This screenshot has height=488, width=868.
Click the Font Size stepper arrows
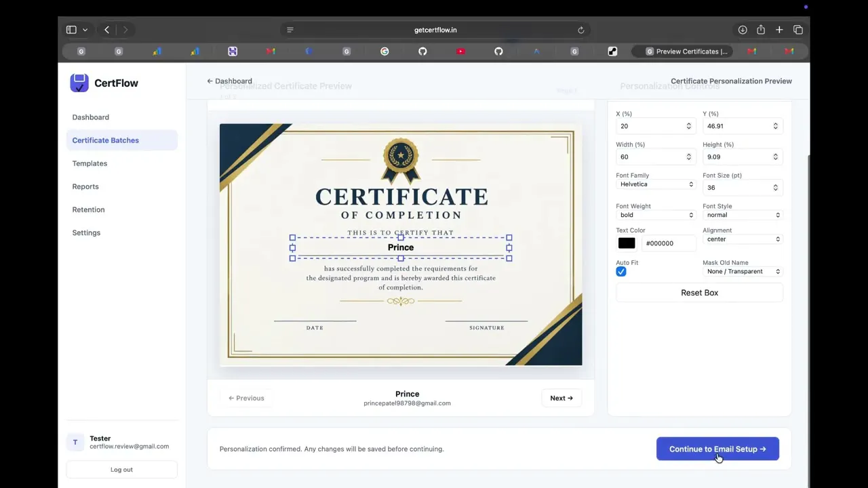tap(775, 188)
